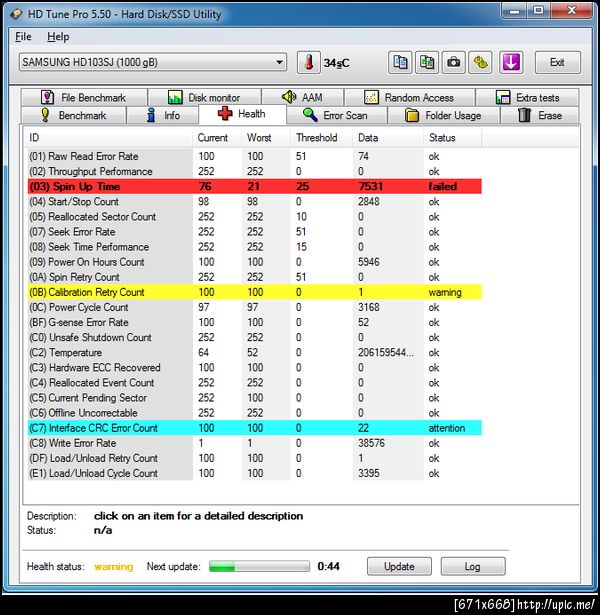Image resolution: width=600 pixels, height=615 pixels.
Task: Select the Load/Unload Cycle Count row
Action: pyautogui.click(x=255, y=473)
